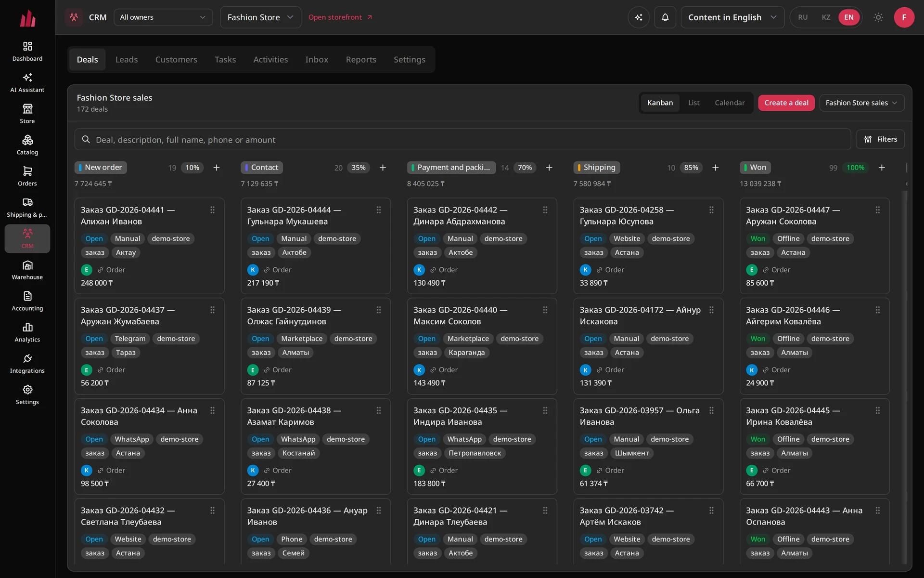Add a deal to New order column
Viewport: 924px width, 578px height.
217,168
